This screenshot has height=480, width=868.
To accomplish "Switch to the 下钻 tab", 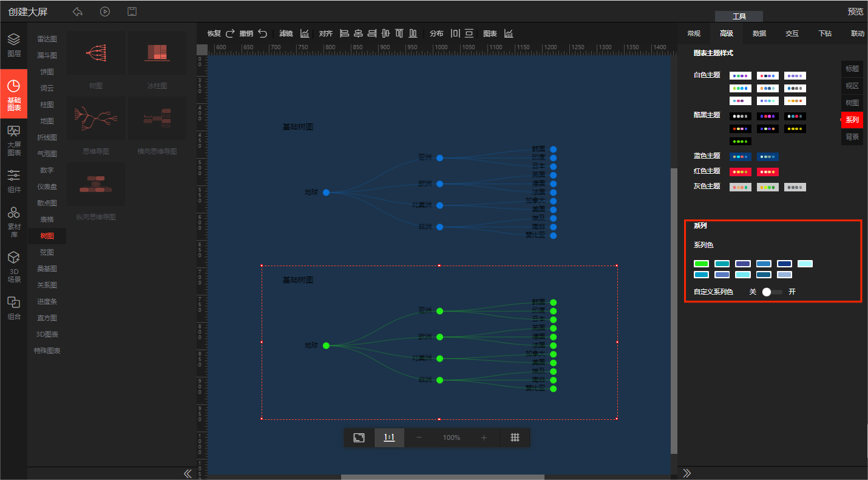I will tap(824, 33).
